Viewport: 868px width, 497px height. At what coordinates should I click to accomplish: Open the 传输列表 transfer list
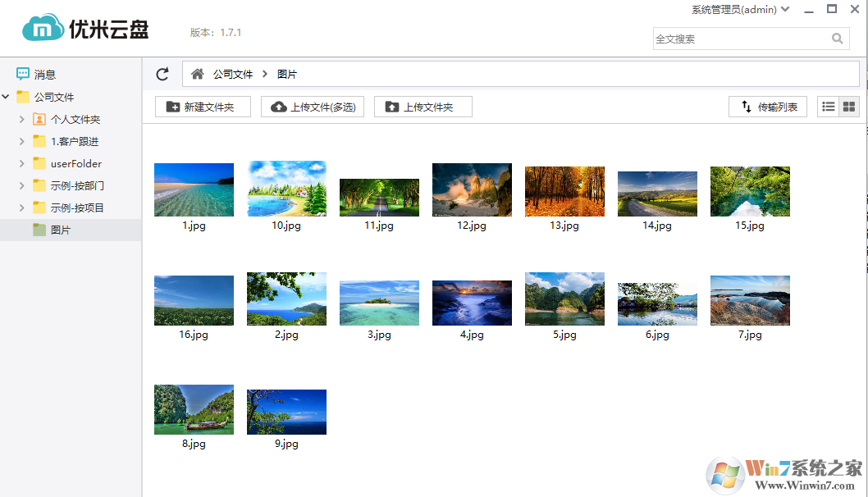[767, 106]
